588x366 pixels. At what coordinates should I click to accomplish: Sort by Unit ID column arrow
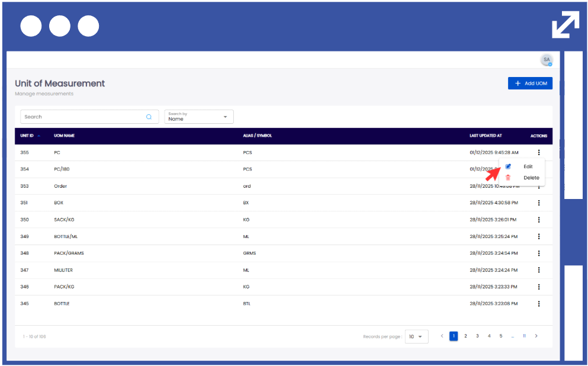point(39,136)
